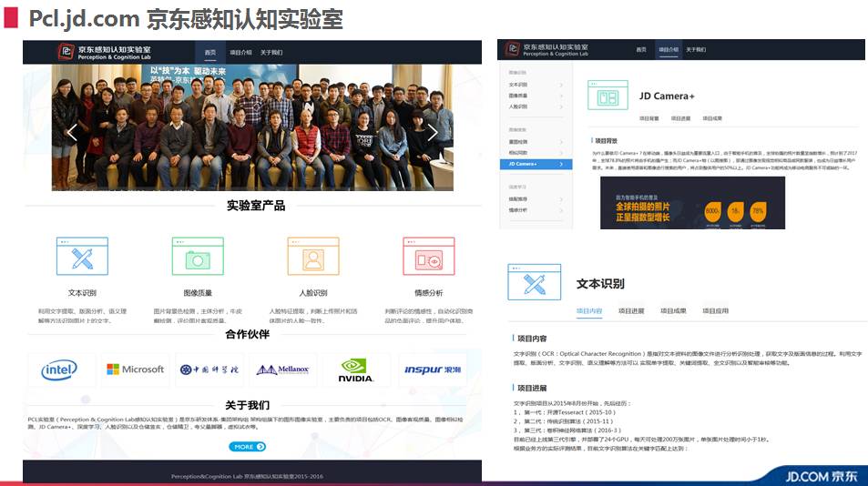Advance carousel with the right arrow
The width and height of the screenshot is (868, 486).
click(x=433, y=132)
